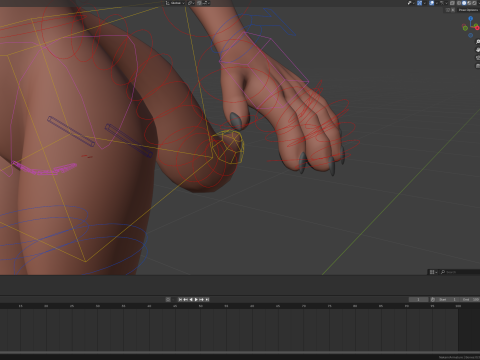
Task: Click the timeline horizontal scrollbar
Action: point(240,352)
